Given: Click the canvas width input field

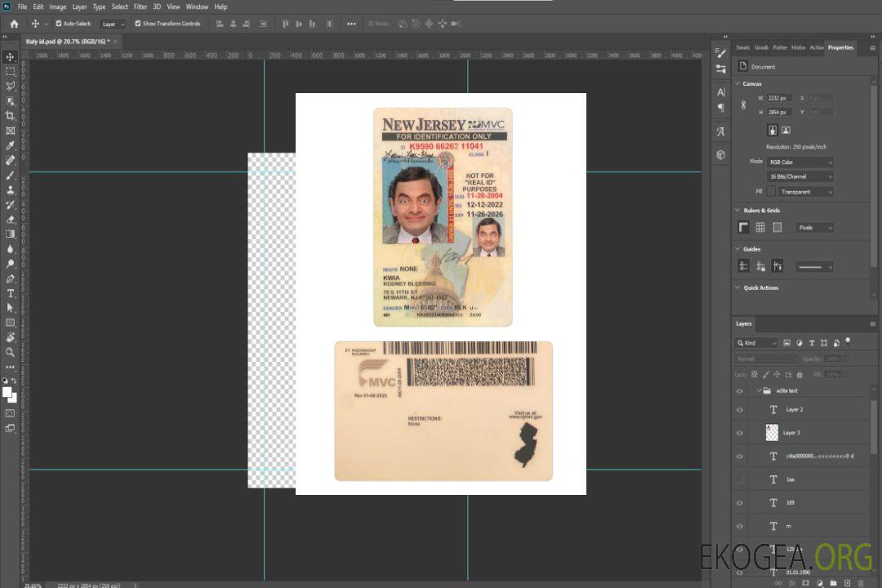Looking at the screenshot, I should point(778,98).
